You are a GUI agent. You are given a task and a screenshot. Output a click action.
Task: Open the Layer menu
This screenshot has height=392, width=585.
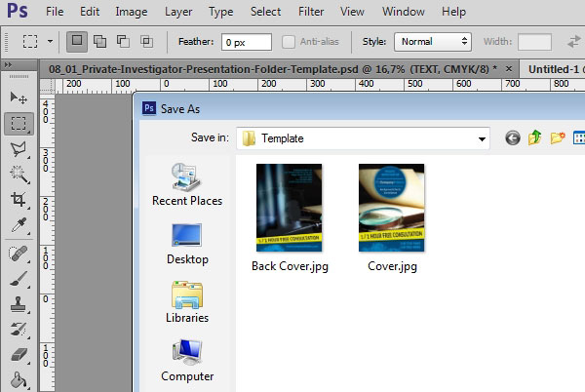[178, 12]
